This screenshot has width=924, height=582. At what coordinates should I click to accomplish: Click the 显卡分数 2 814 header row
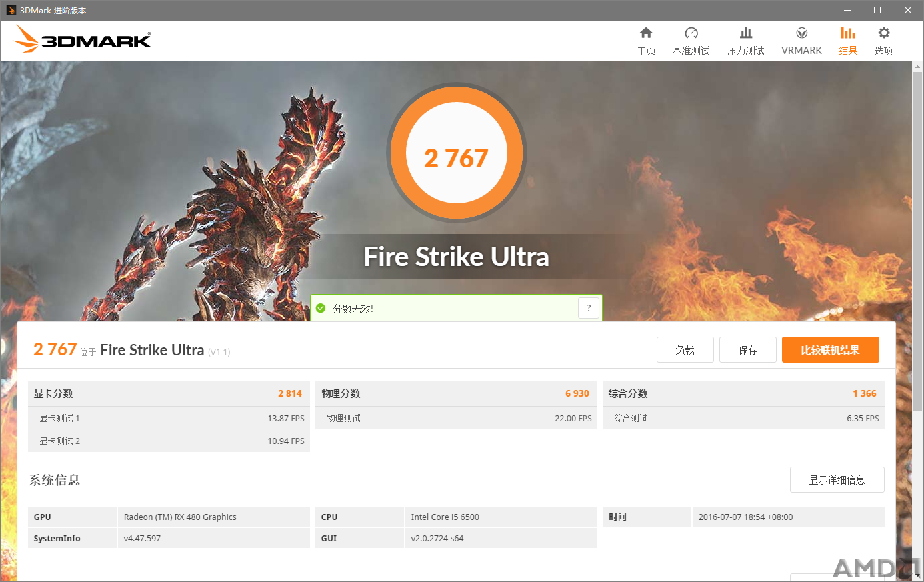point(169,393)
